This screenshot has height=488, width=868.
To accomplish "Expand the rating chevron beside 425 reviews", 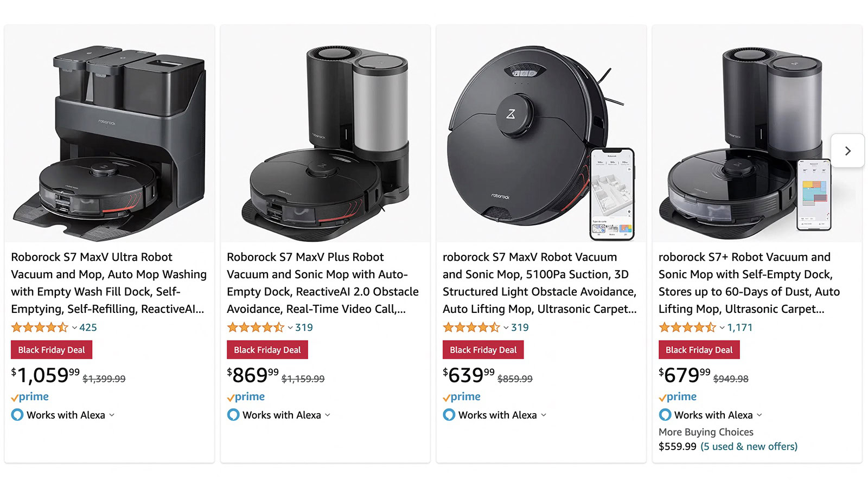I will pos(75,328).
